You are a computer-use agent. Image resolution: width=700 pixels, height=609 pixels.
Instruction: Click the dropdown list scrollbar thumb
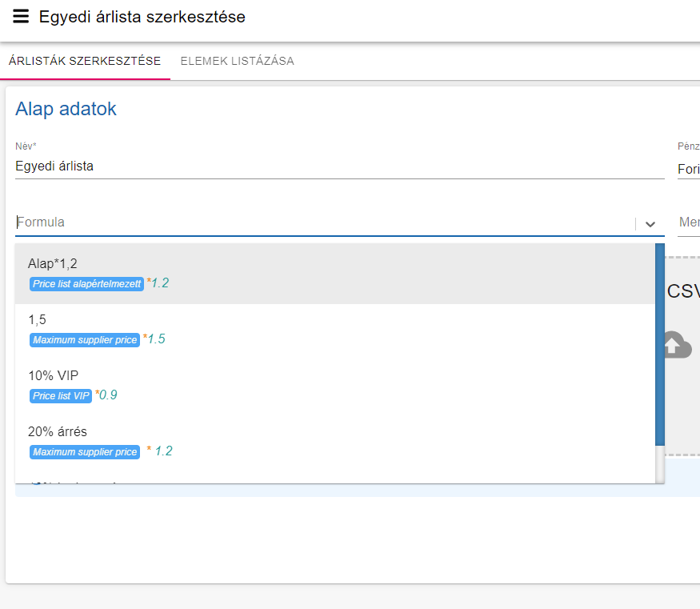[x=660, y=344]
